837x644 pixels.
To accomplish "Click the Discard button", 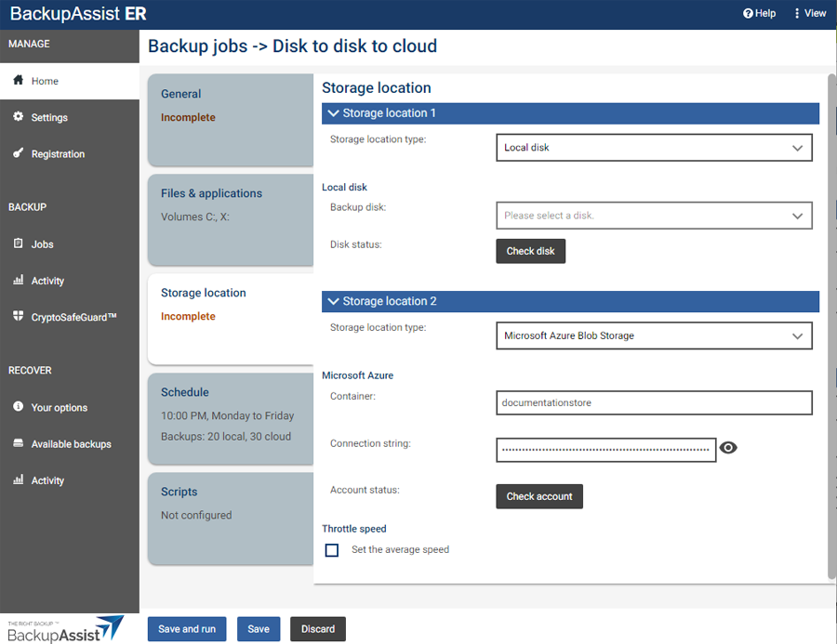I will click(x=318, y=629).
